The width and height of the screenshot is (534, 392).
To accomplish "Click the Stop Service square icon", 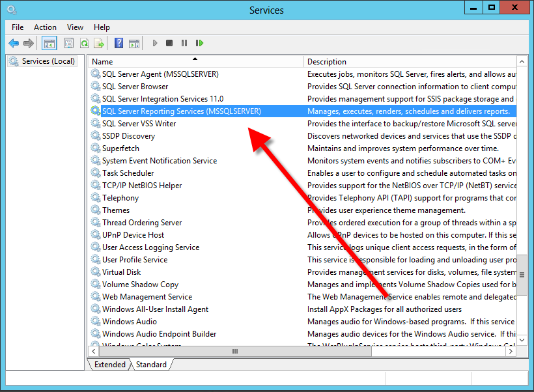I will [x=169, y=43].
